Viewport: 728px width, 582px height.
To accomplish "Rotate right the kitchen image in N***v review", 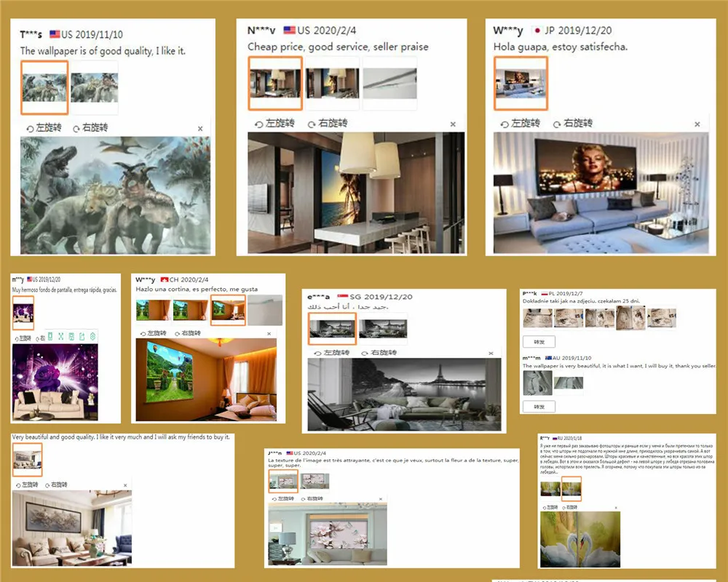I will [x=328, y=124].
